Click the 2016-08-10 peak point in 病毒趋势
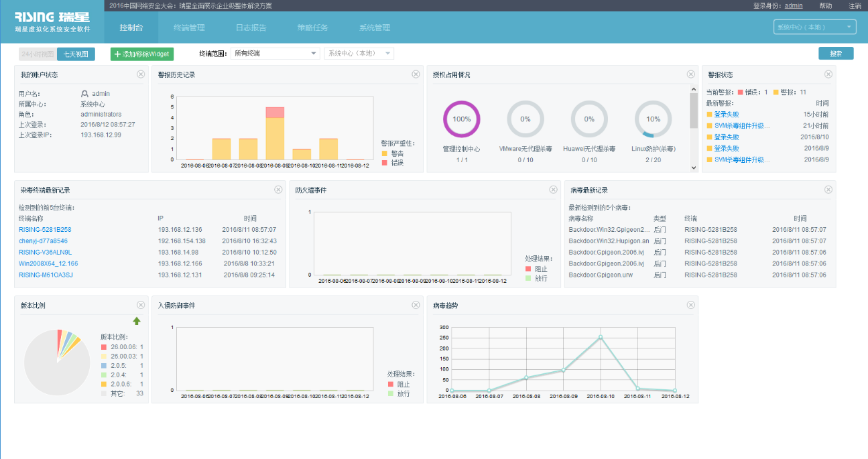The height and width of the screenshot is (459, 868). tap(601, 337)
